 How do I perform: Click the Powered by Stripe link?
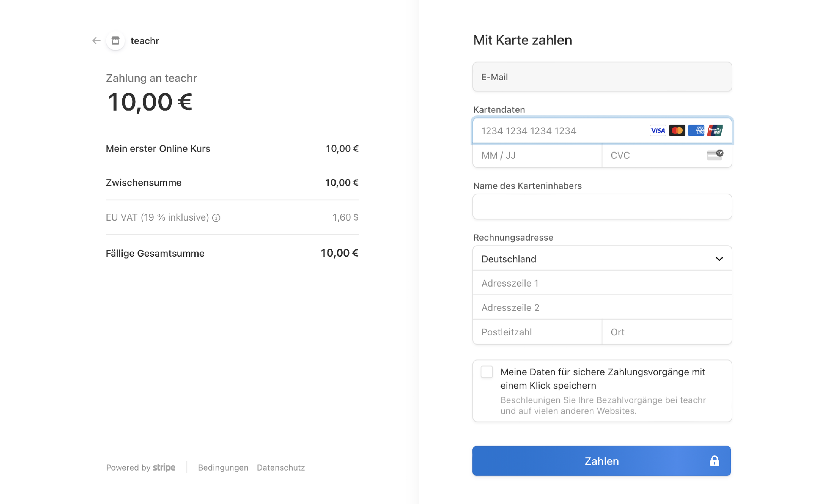coord(141,468)
